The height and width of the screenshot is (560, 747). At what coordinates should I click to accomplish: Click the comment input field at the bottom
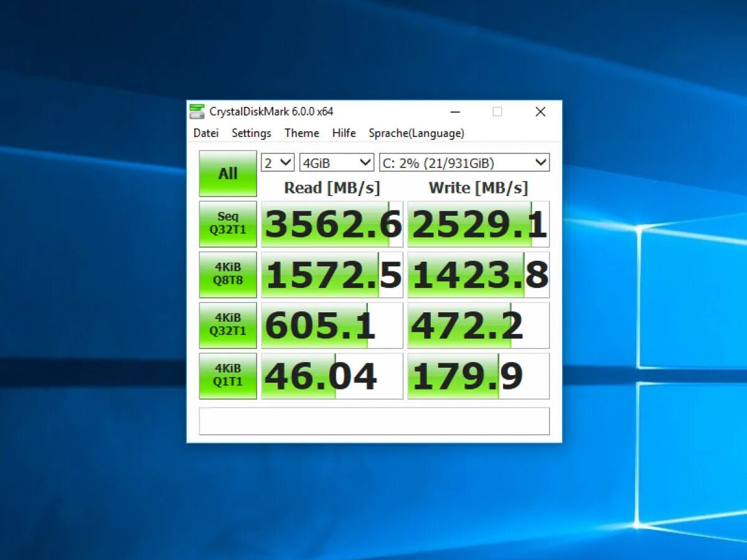coord(374,421)
